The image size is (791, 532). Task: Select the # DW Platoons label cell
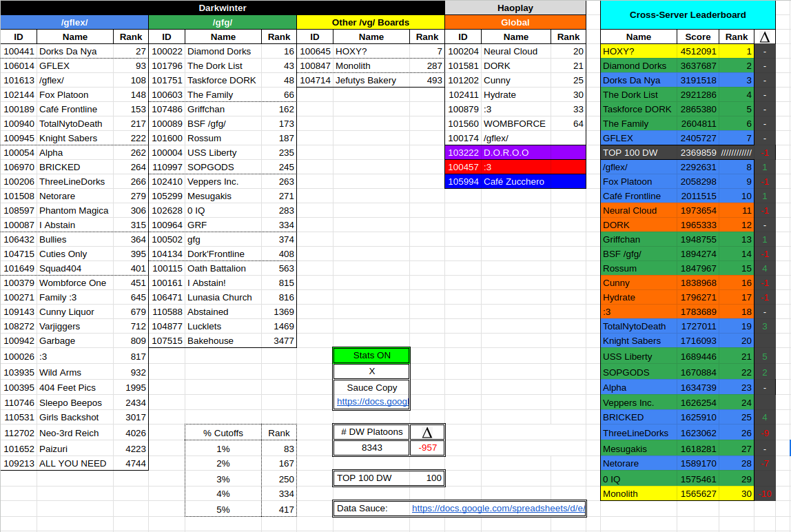372,432
